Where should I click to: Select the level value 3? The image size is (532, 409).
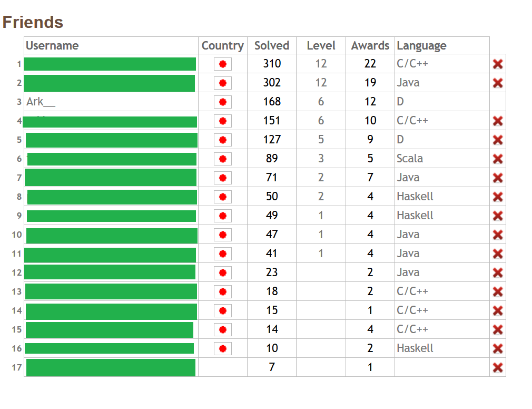(x=321, y=159)
